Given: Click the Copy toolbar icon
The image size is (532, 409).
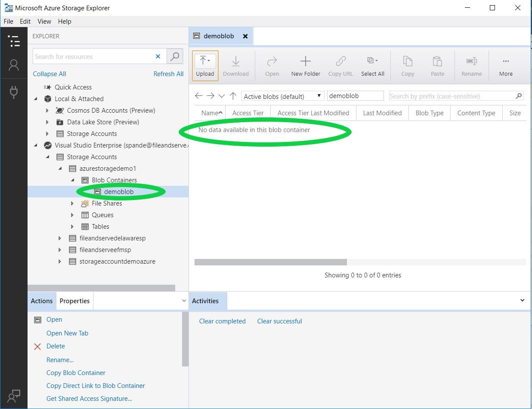Looking at the screenshot, I should click(408, 66).
